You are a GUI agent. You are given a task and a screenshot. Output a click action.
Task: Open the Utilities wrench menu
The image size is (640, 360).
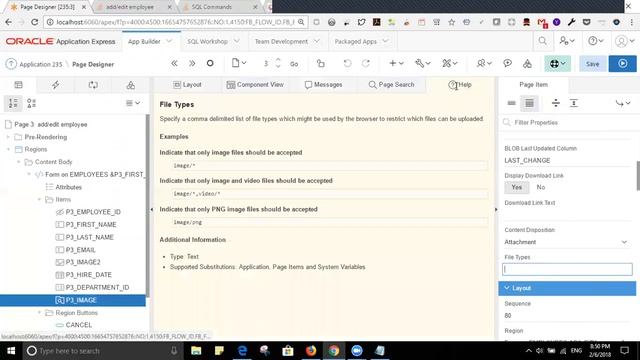[x=422, y=63]
